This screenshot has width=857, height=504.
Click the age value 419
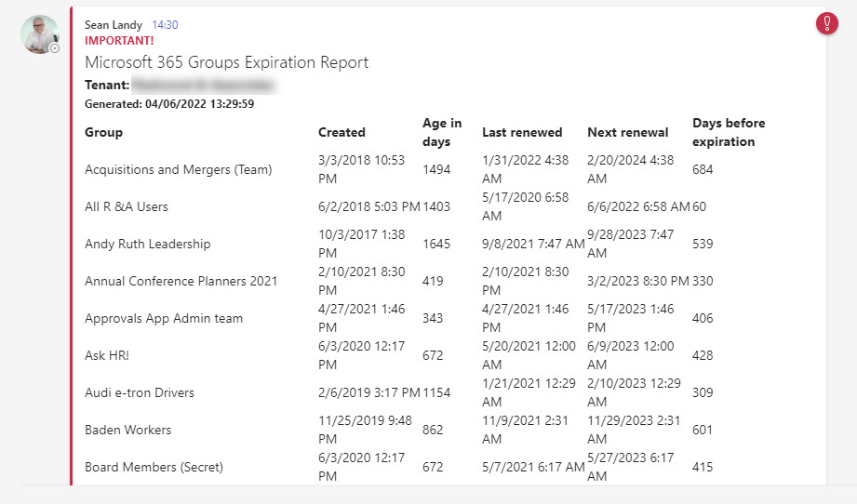[x=433, y=281]
